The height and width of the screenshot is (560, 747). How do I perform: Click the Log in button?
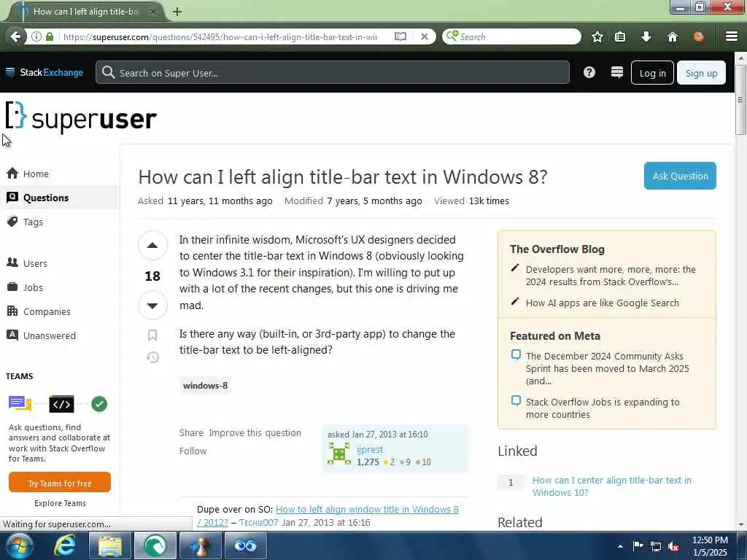pos(652,73)
